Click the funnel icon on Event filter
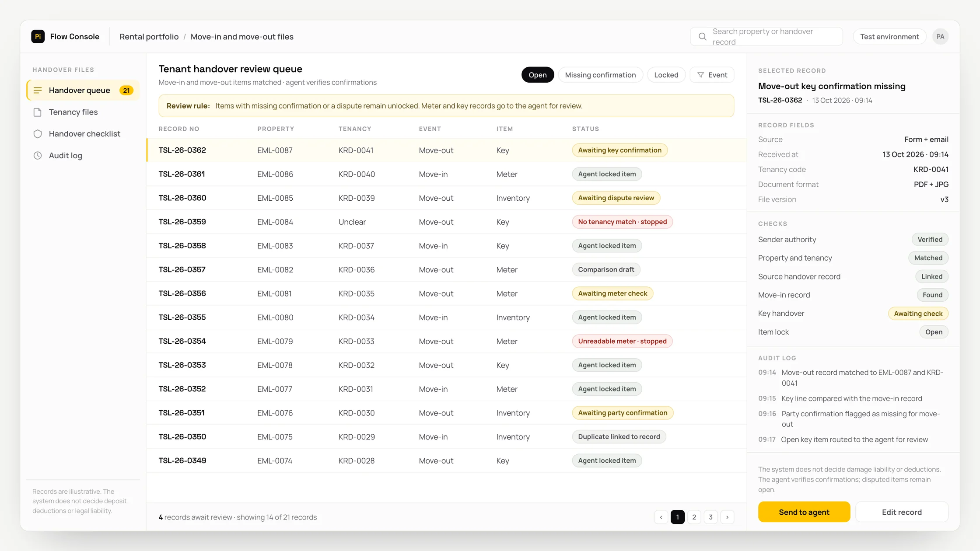The image size is (980, 551). click(x=700, y=75)
